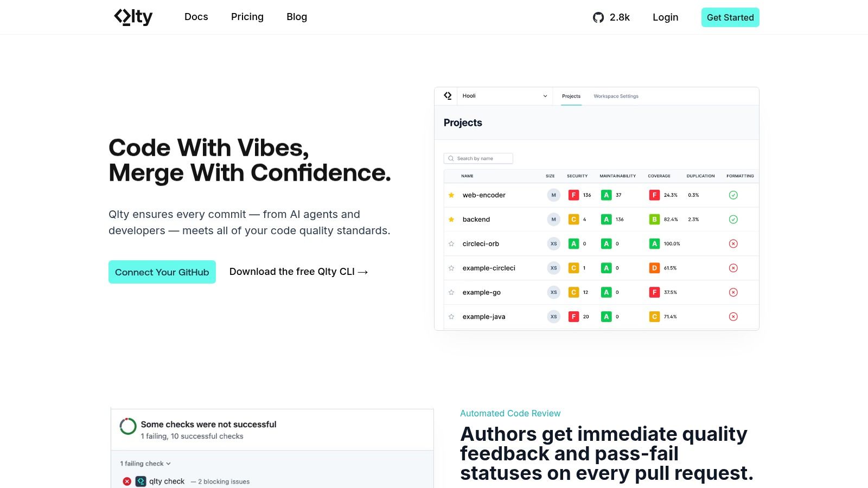Click backend coverage B grade badge

point(655,220)
